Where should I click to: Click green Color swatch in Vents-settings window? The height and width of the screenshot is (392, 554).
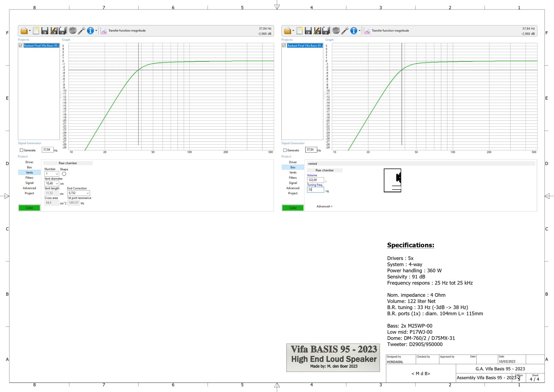pos(29,208)
